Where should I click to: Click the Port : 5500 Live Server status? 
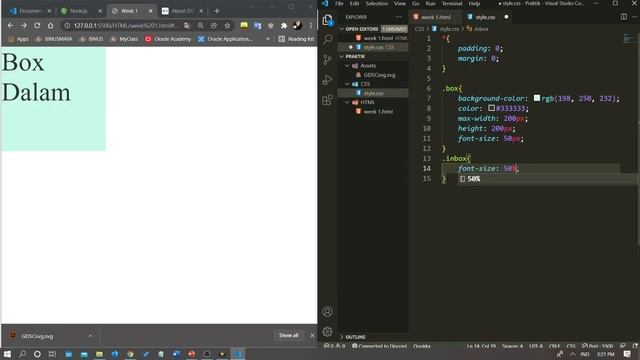598,346
